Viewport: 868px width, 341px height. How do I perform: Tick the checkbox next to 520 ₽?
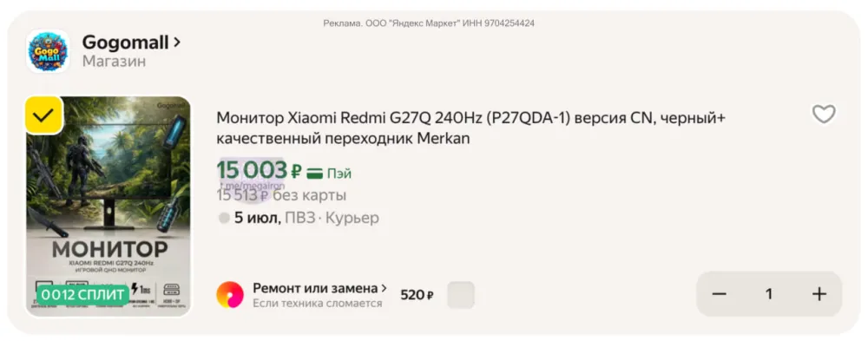[x=461, y=294]
